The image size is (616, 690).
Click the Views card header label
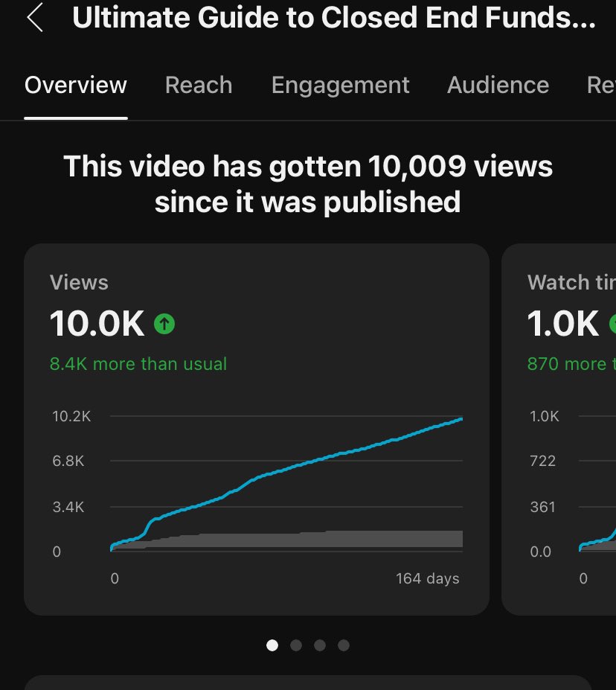coord(79,283)
